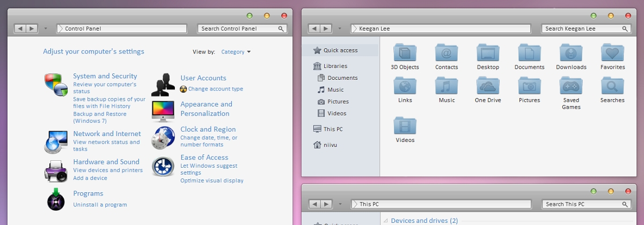Click the Control Panel address bar

[x=121, y=29]
